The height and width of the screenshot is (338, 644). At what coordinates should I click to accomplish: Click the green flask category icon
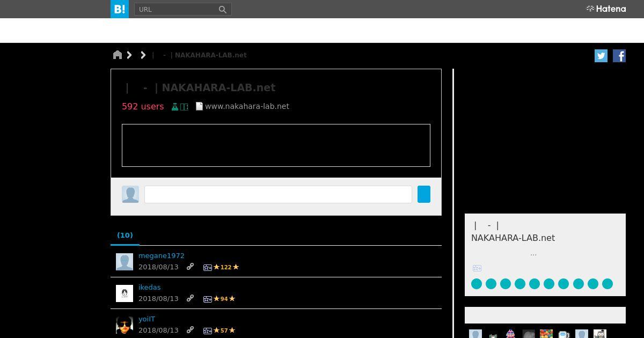tap(174, 107)
